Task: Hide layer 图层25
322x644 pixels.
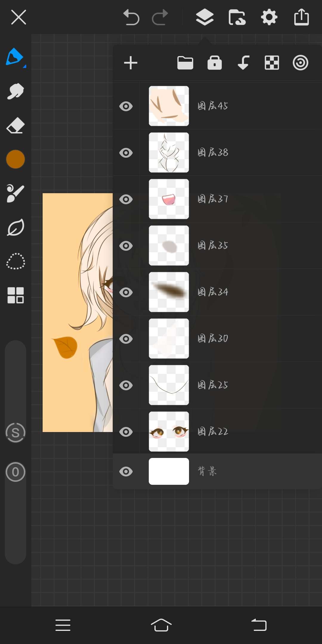Action: (x=126, y=385)
